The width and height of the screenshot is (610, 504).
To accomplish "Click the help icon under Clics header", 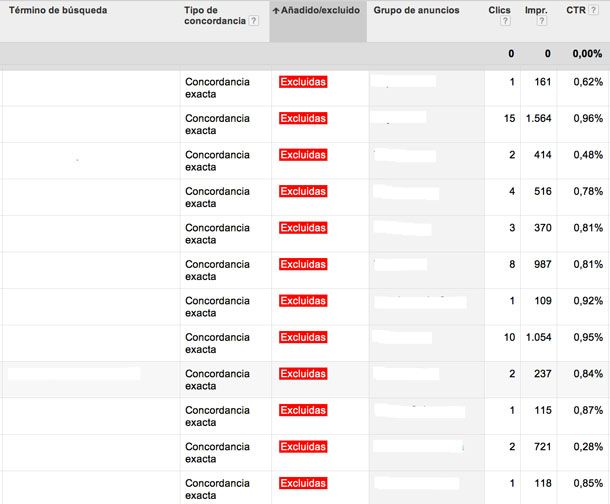I will [506, 22].
